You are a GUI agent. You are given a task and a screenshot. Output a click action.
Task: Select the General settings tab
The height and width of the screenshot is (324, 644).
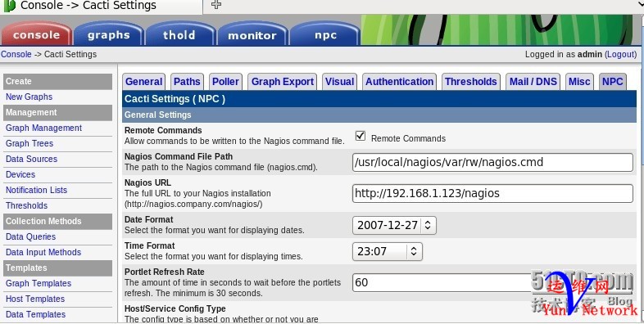click(x=143, y=82)
